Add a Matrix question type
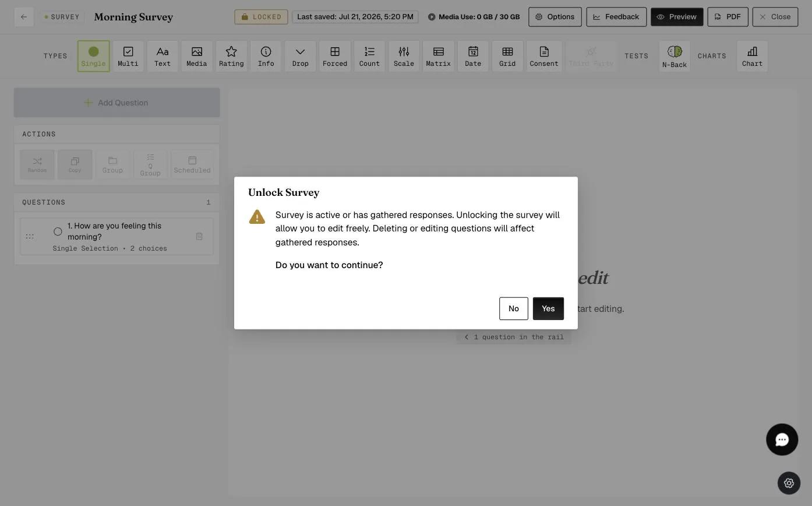812x506 pixels. tap(438, 56)
